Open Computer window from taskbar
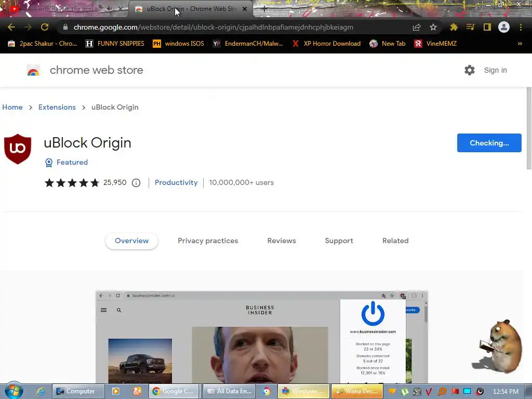 (x=78, y=391)
